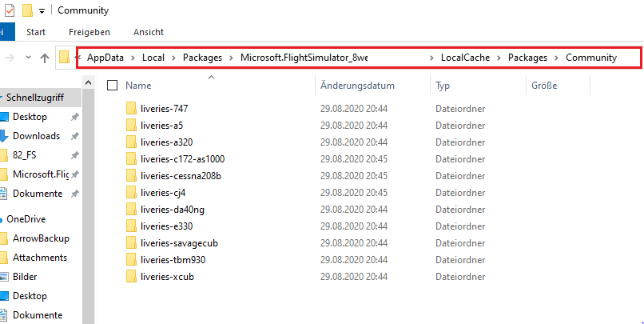Select Schnellzugriff in navigation pane
This screenshot has width=644, height=324.
[x=35, y=98]
